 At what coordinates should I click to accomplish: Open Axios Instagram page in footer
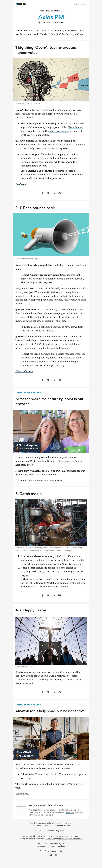click(56, 855)
